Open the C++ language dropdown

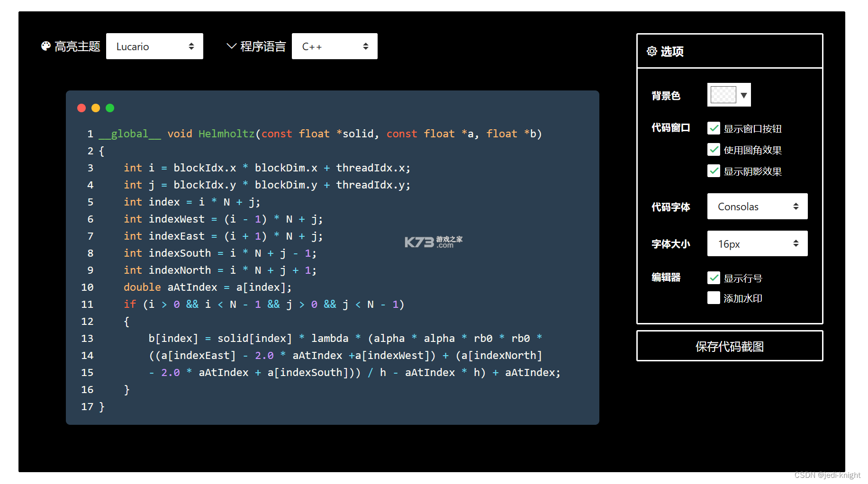335,46
